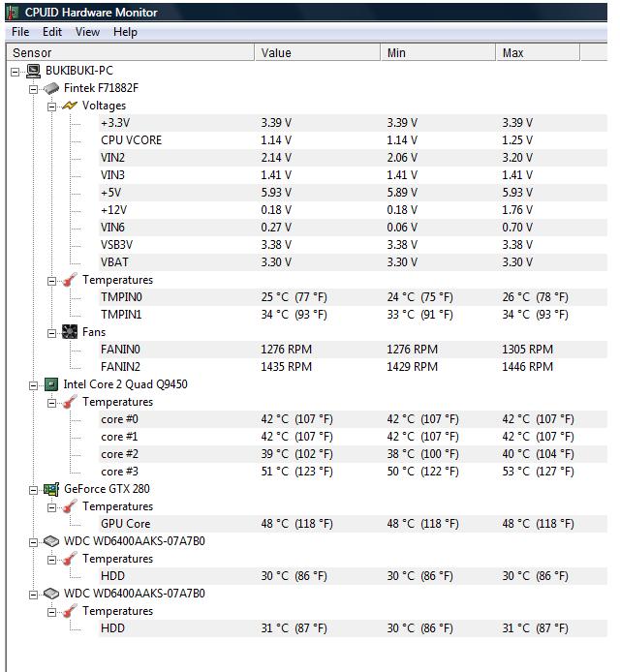Click the thermometer icon under the second WDC drive
620x672 pixels.
pos(70,611)
